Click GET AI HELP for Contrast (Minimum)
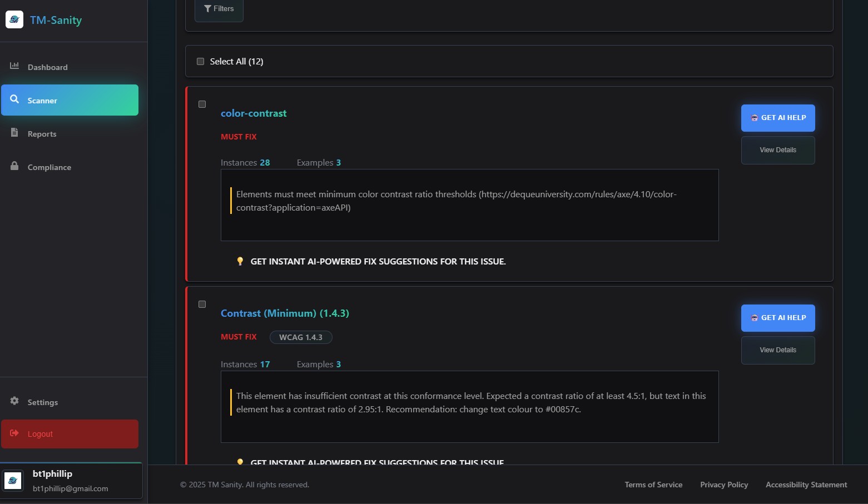The height and width of the screenshot is (504, 868). (x=777, y=318)
